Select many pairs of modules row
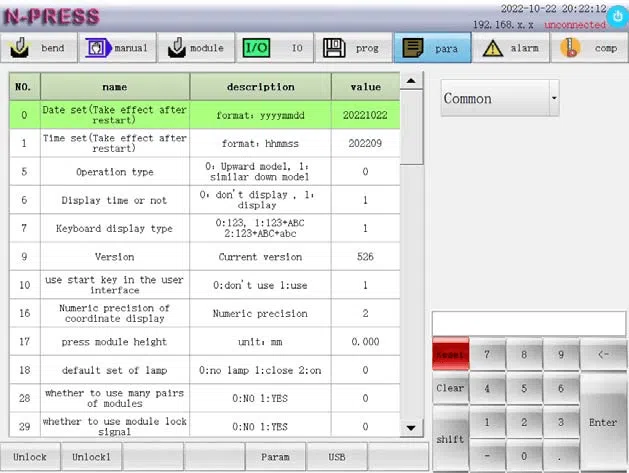Image resolution: width=629 pixels, height=473 pixels. 205,398
